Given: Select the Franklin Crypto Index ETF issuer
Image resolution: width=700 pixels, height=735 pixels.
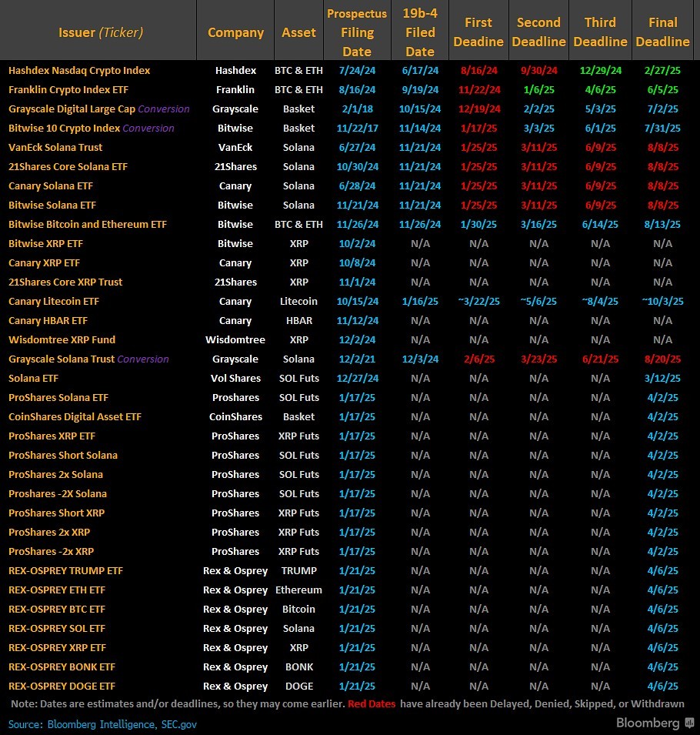Looking at the screenshot, I should click(x=68, y=89).
